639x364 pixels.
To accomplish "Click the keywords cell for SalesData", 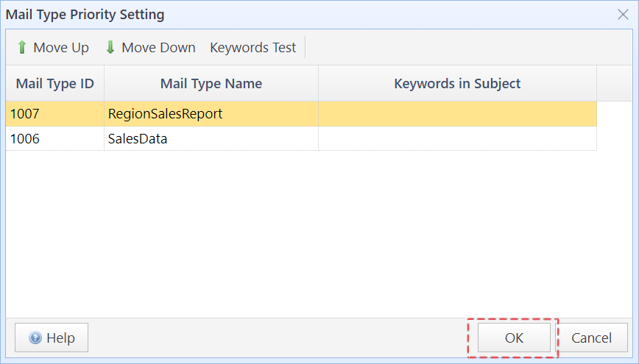I will (x=457, y=138).
